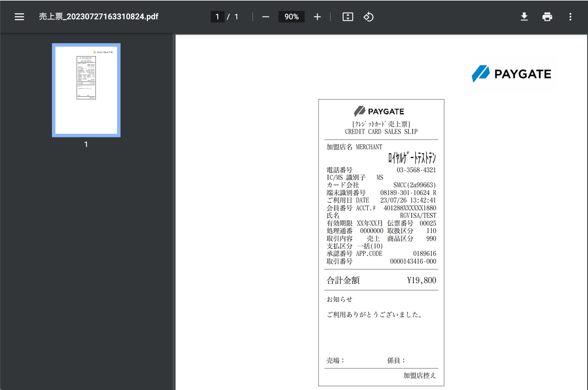
Task: Click the 有効期限 value XX年XX月
Action: (x=370, y=223)
